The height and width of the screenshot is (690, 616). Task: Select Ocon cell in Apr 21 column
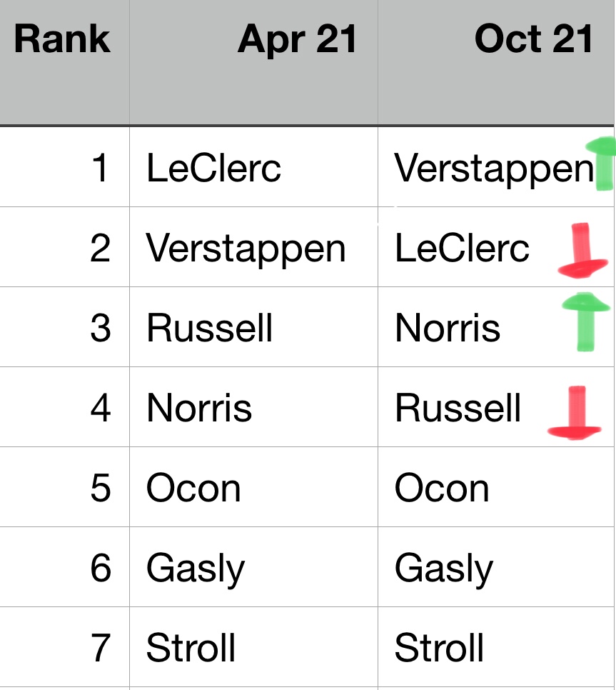tap(193, 489)
